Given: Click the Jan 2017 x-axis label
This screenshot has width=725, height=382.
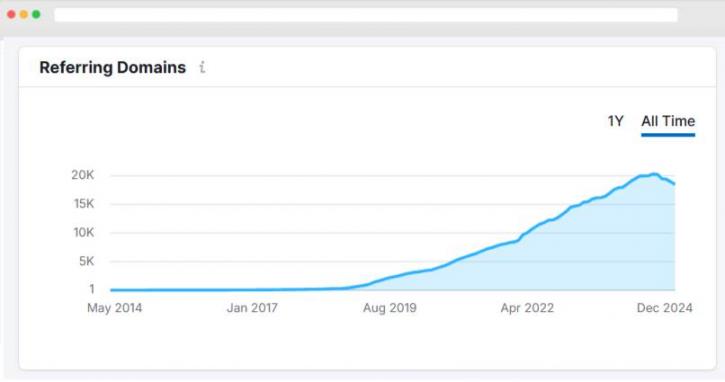Looking at the screenshot, I should point(252,308).
